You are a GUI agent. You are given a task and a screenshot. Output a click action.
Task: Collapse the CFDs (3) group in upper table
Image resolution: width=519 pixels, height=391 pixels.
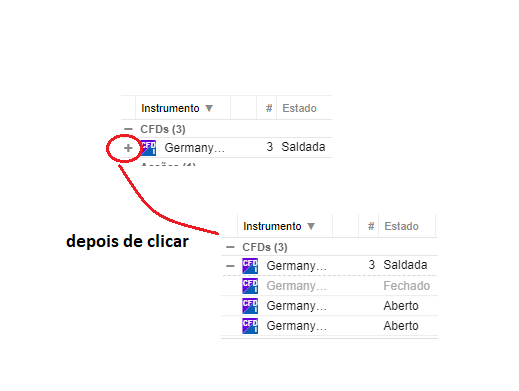pyautogui.click(x=128, y=129)
